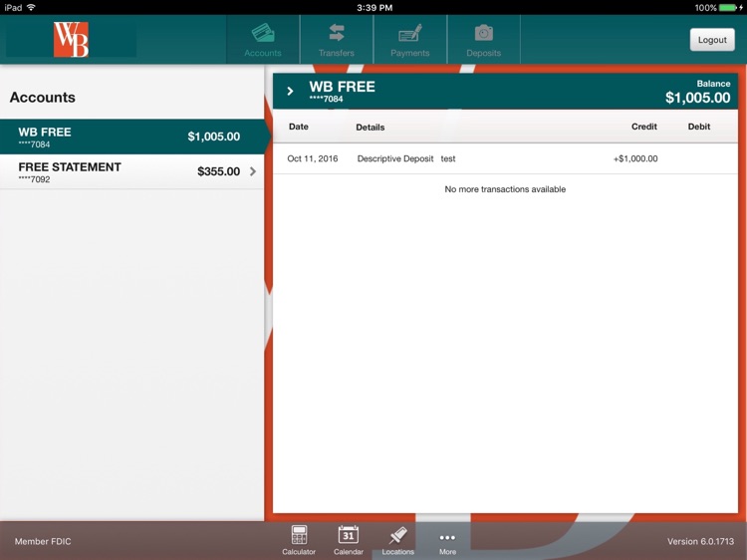Click the Version 6.0.1713 label
Viewport: 747px width, 560px height.
[700, 541]
